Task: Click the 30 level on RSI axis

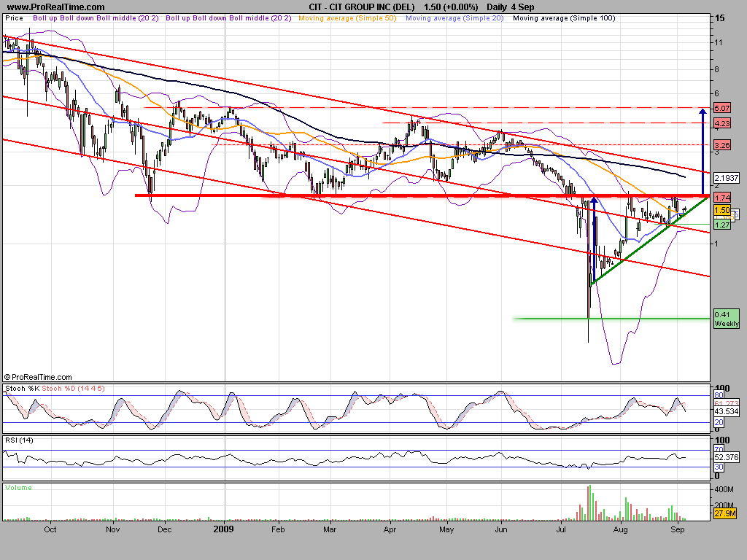Action: click(x=719, y=467)
